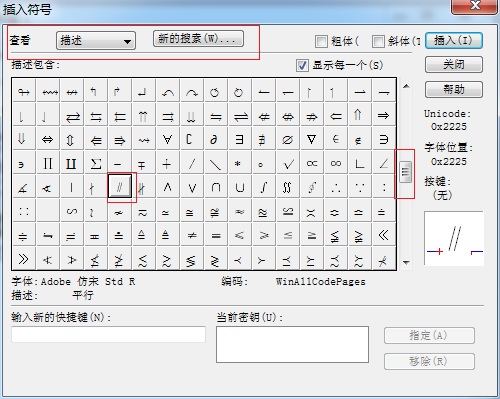The width and height of the screenshot is (500, 399).
Task: Choose the infinity symbol ∞
Action: click(335, 163)
